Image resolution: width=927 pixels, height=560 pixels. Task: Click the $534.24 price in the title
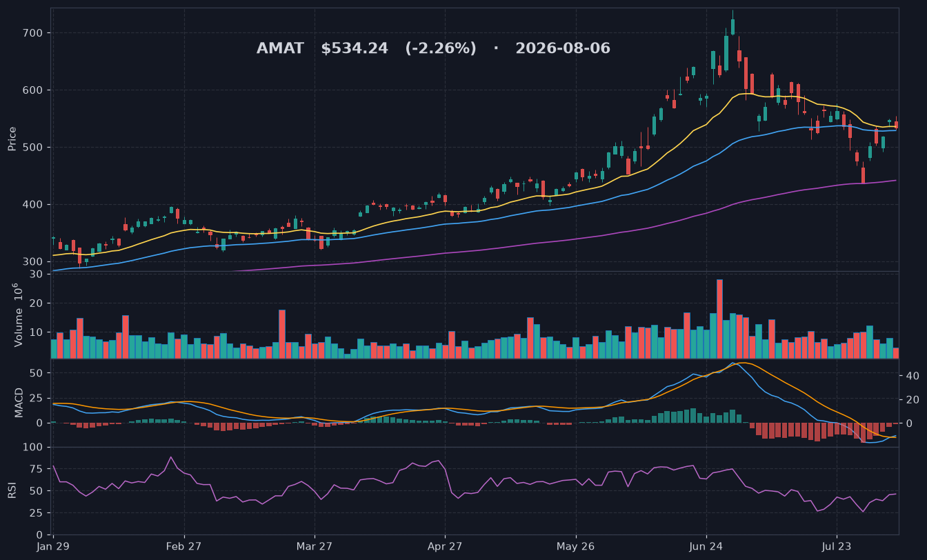(x=355, y=49)
